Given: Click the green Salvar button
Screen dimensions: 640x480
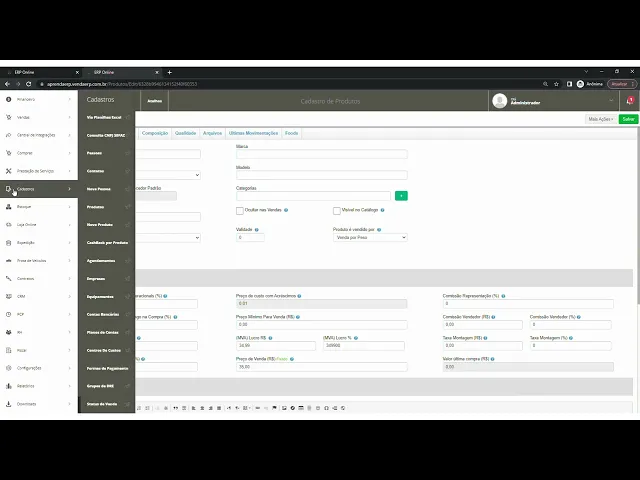Looking at the screenshot, I should 628,119.
